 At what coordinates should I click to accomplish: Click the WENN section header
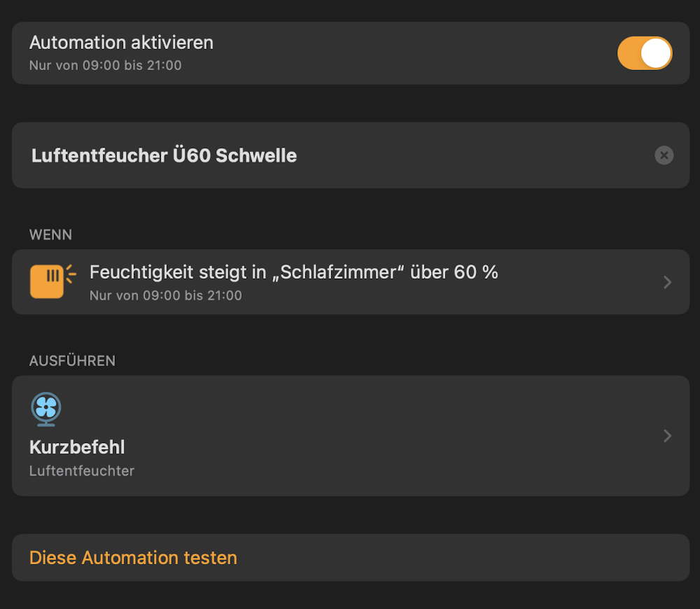coord(50,235)
